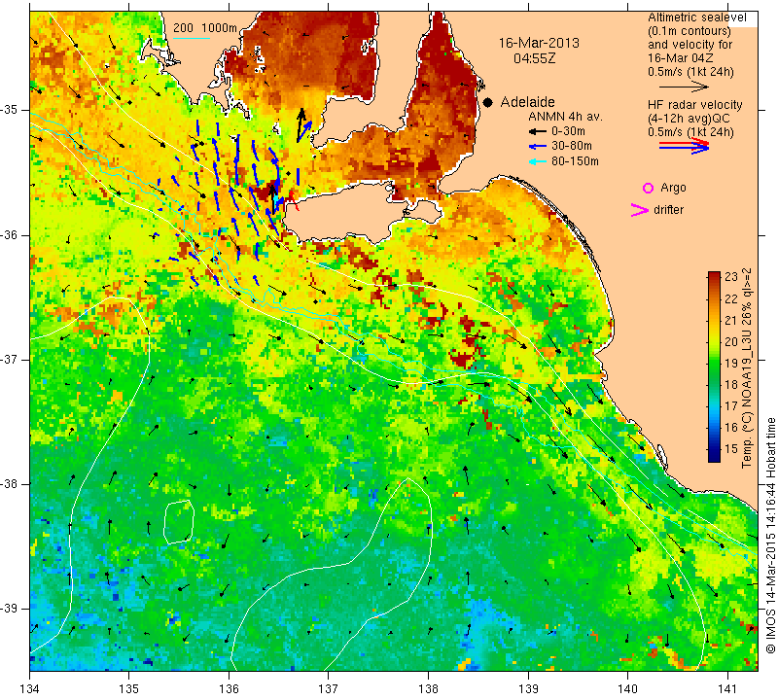Click the Adelaide city label
Viewport: 778px width, 700px height.
[x=527, y=102]
